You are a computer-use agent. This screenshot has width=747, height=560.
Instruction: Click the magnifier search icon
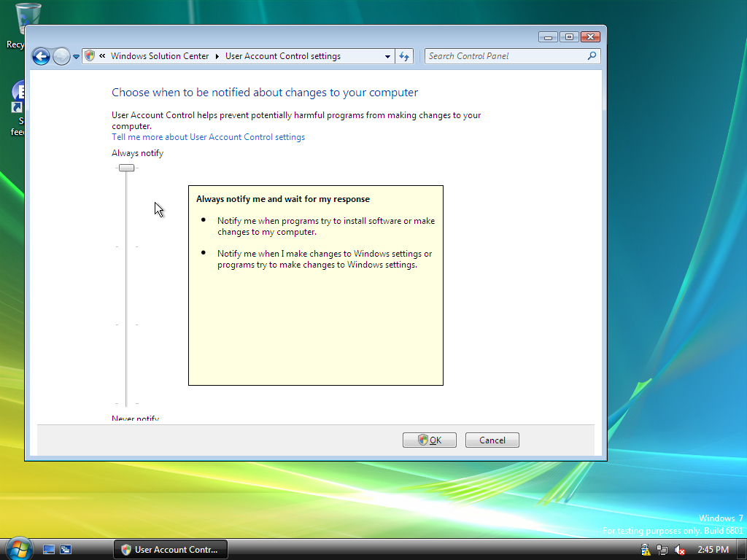(x=592, y=55)
